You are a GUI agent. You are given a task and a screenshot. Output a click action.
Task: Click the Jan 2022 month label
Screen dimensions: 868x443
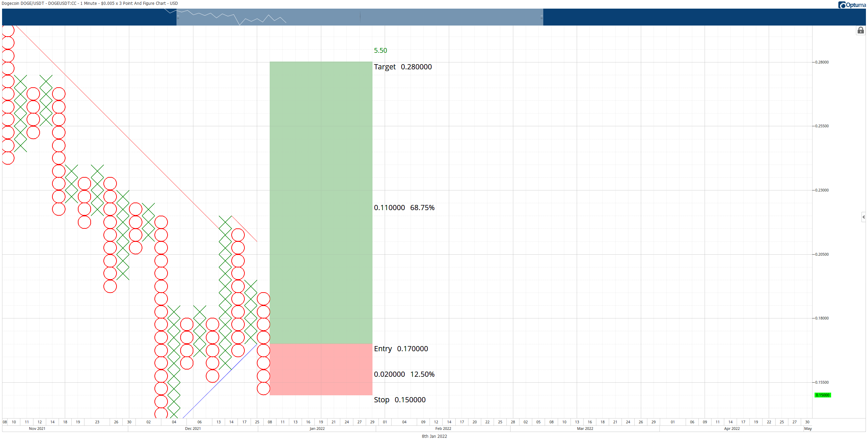pyautogui.click(x=317, y=429)
